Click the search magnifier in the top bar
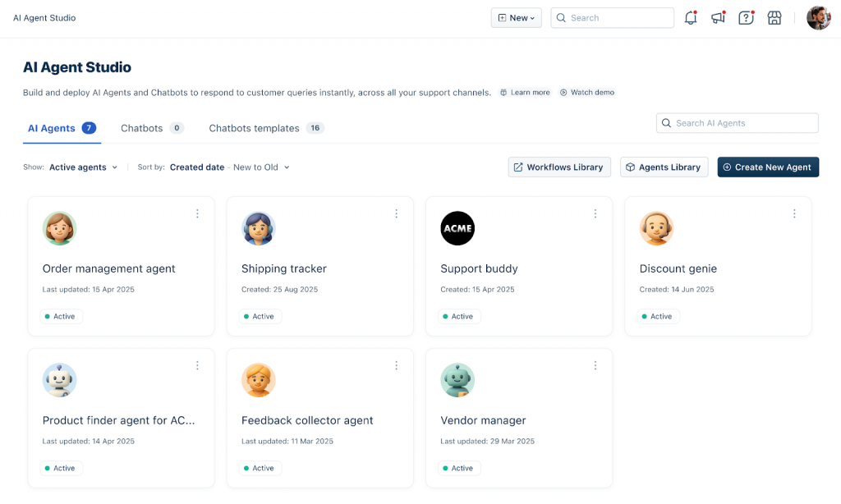The width and height of the screenshot is (841, 504). 561,17
